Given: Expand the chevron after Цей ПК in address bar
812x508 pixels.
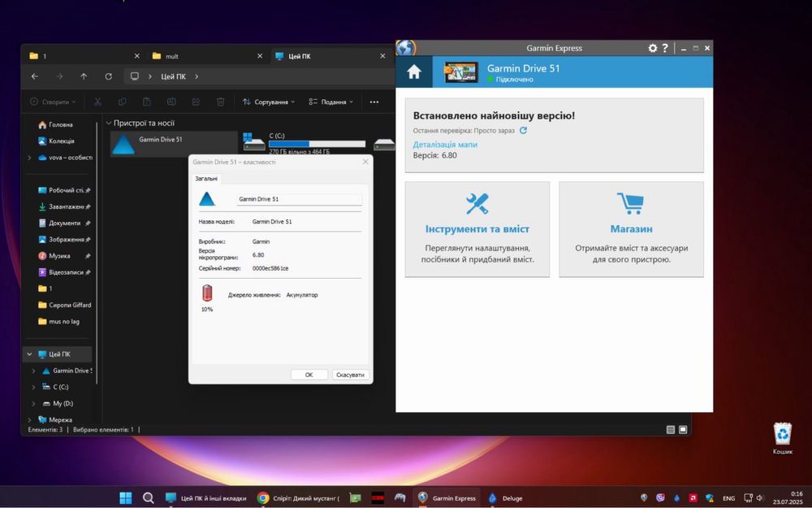Looking at the screenshot, I should [x=197, y=76].
